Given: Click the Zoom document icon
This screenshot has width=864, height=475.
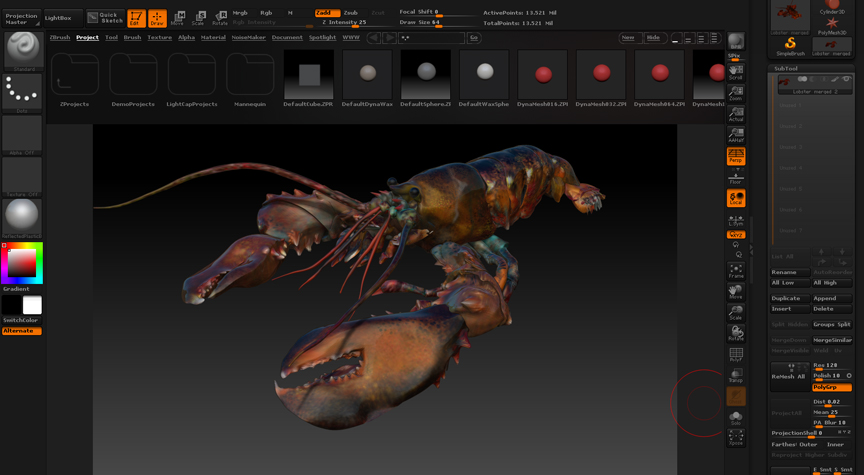Looking at the screenshot, I should 736,93.
